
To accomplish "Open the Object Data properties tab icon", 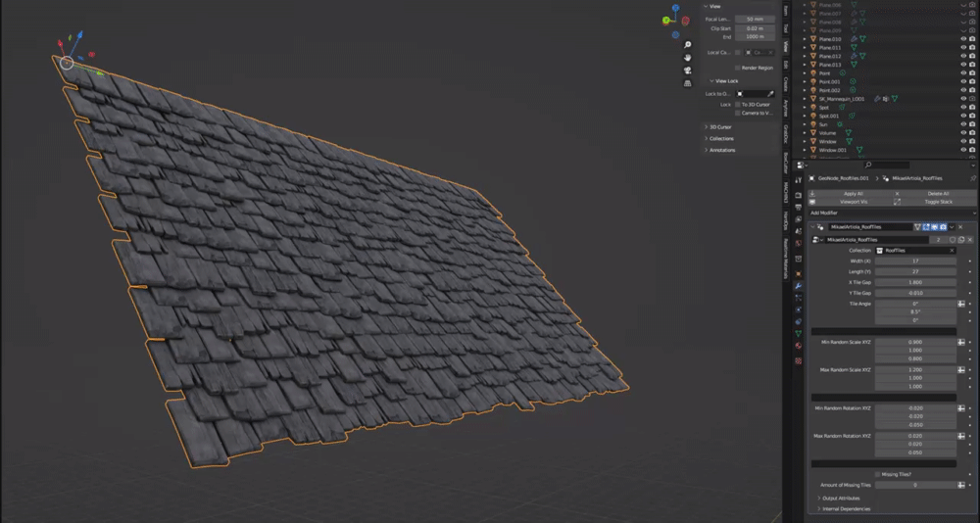I will click(x=798, y=334).
